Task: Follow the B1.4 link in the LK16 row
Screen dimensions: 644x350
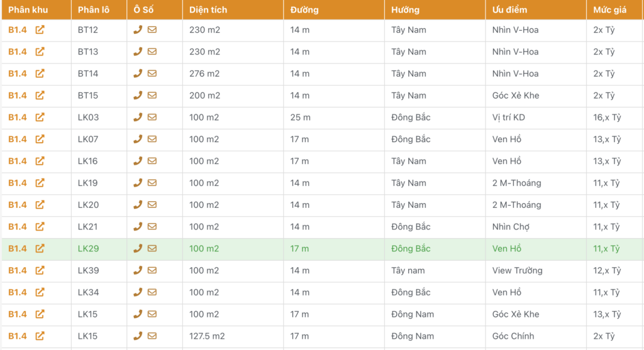Action: coord(18,161)
